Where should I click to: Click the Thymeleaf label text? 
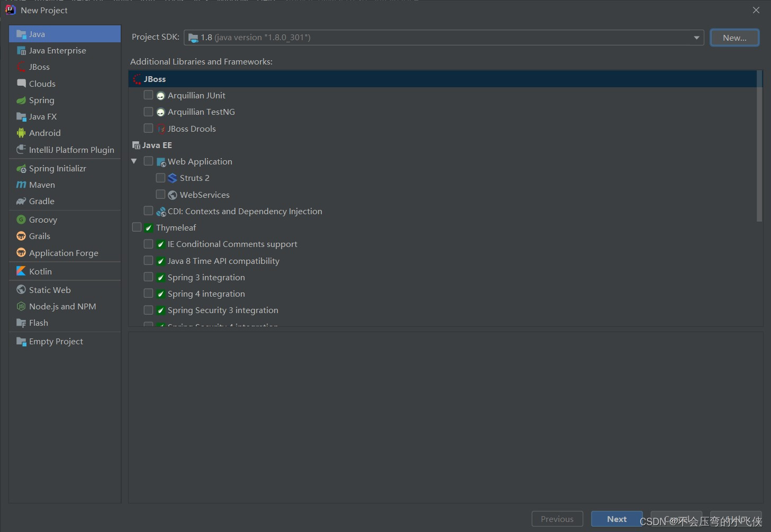point(176,228)
